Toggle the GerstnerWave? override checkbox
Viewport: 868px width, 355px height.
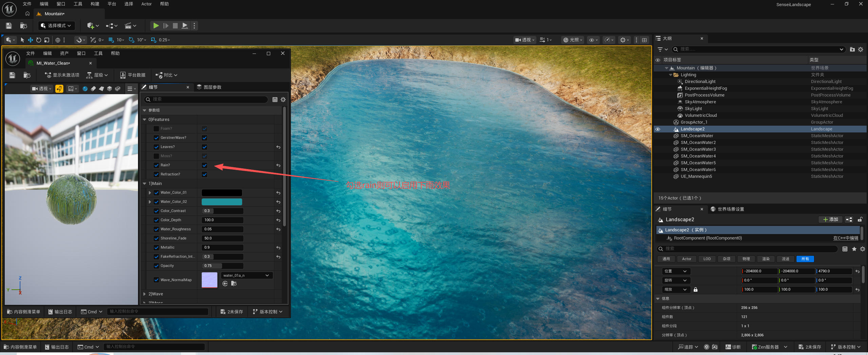156,138
